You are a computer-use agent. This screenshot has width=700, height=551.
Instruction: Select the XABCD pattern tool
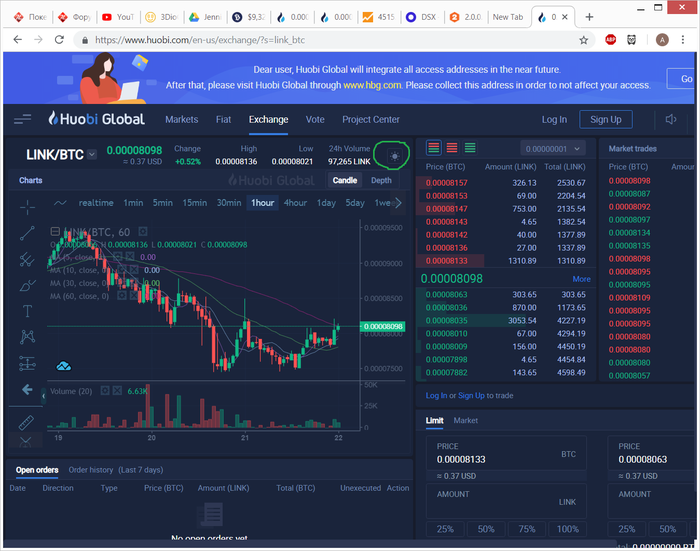click(x=27, y=337)
